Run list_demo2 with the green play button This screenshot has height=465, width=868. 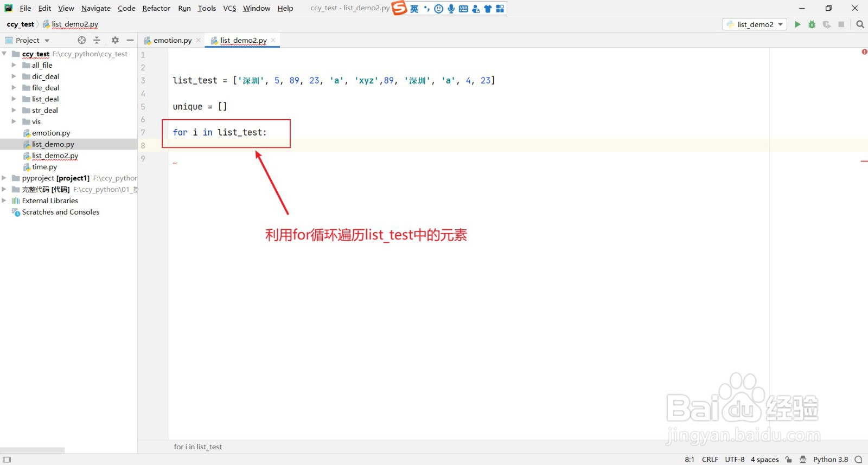[797, 24]
